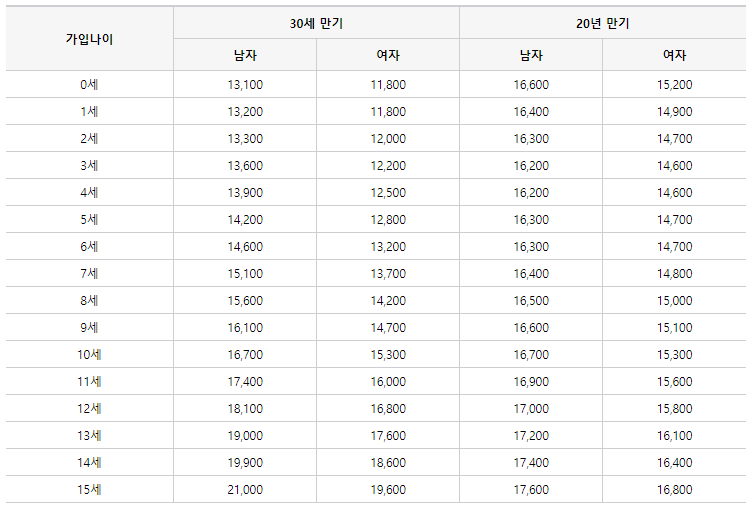Click the 19,600 value in the last row
The height and width of the screenshot is (508, 751).
(x=388, y=489)
